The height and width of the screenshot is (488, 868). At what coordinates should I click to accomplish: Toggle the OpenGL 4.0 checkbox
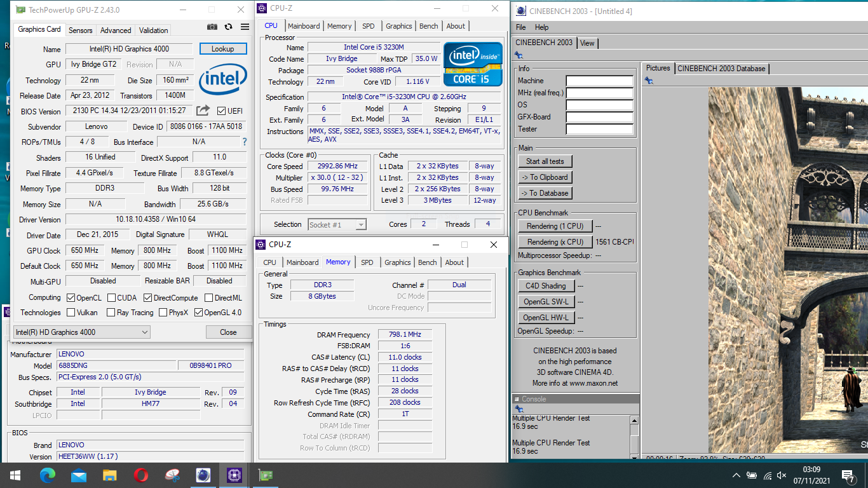point(198,313)
